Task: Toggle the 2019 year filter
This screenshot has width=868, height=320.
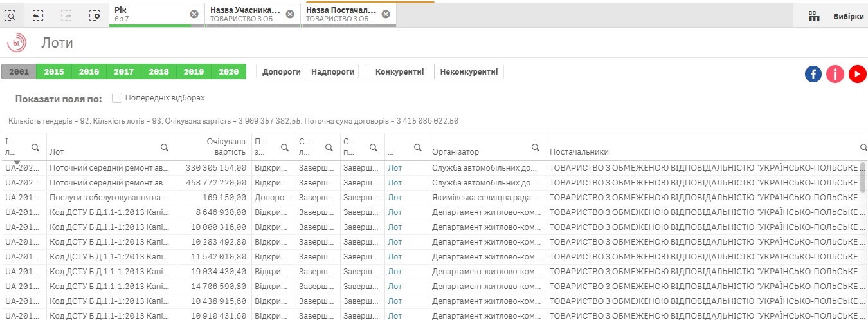Action: [194, 72]
